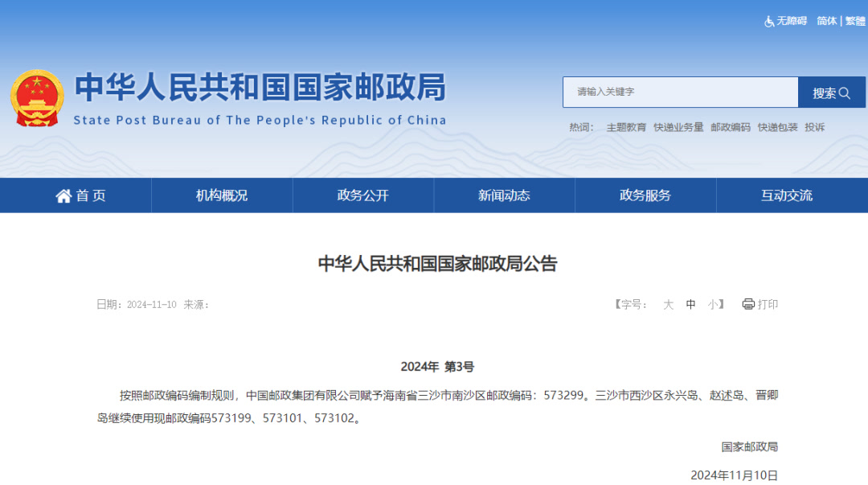Go to 新闻动态 section
Image resolution: width=868 pixels, height=485 pixels.
point(504,195)
